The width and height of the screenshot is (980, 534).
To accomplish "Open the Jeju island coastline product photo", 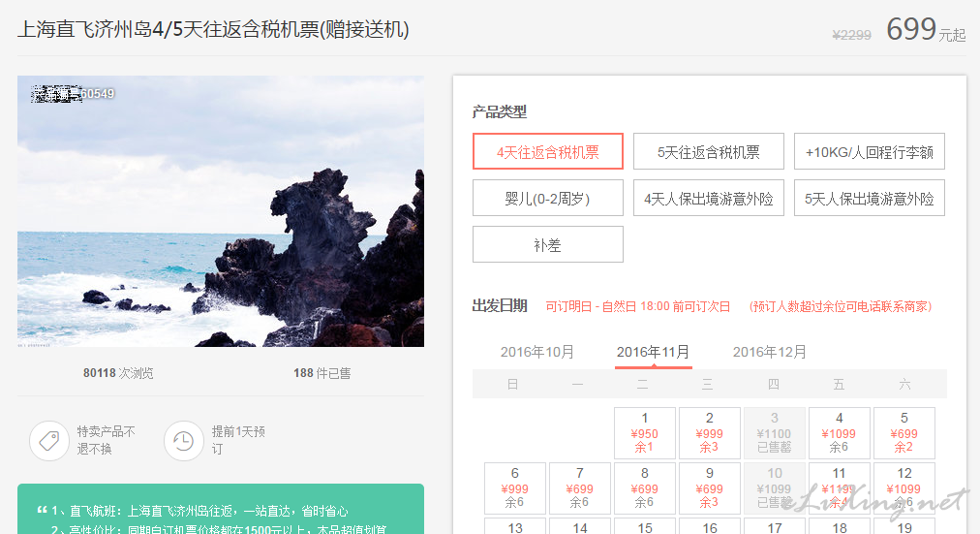I will click(x=221, y=211).
